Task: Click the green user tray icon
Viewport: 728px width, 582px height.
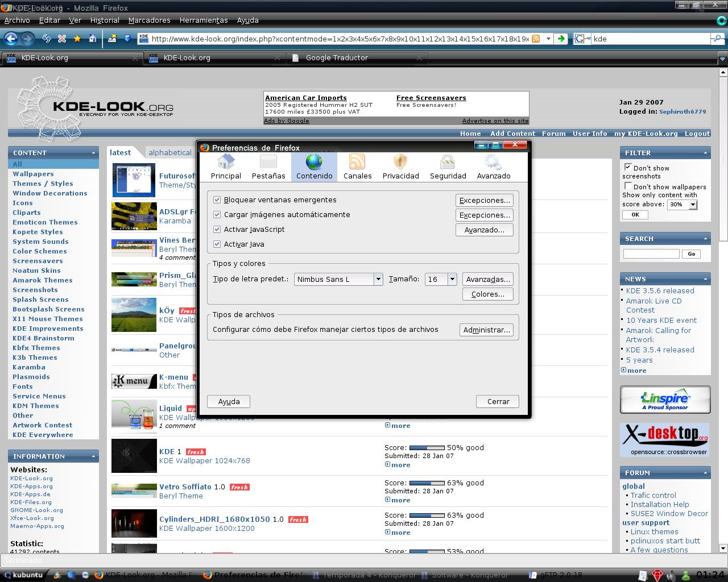Action: pyautogui.click(x=686, y=575)
